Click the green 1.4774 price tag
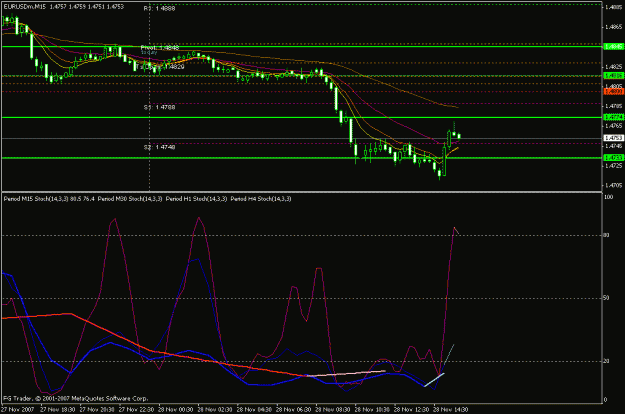Image resolution: width=625 pixels, height=414 pixels. click(x=614, y=117)
